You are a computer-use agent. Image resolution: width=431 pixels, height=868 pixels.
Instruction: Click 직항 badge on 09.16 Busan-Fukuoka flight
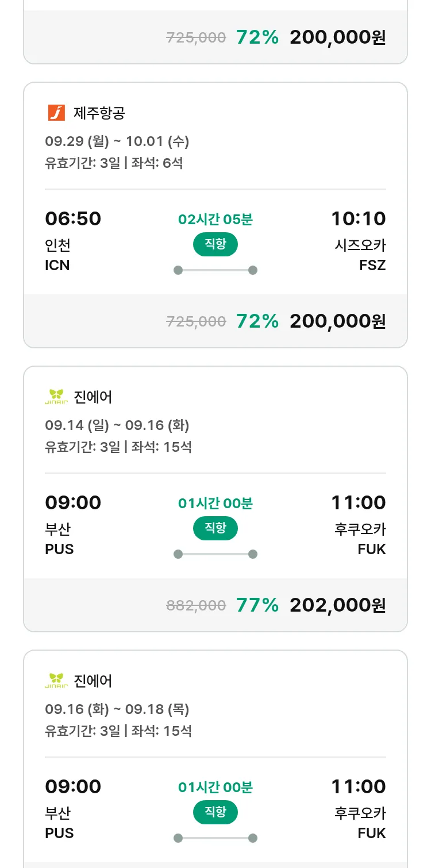[215, 812]
